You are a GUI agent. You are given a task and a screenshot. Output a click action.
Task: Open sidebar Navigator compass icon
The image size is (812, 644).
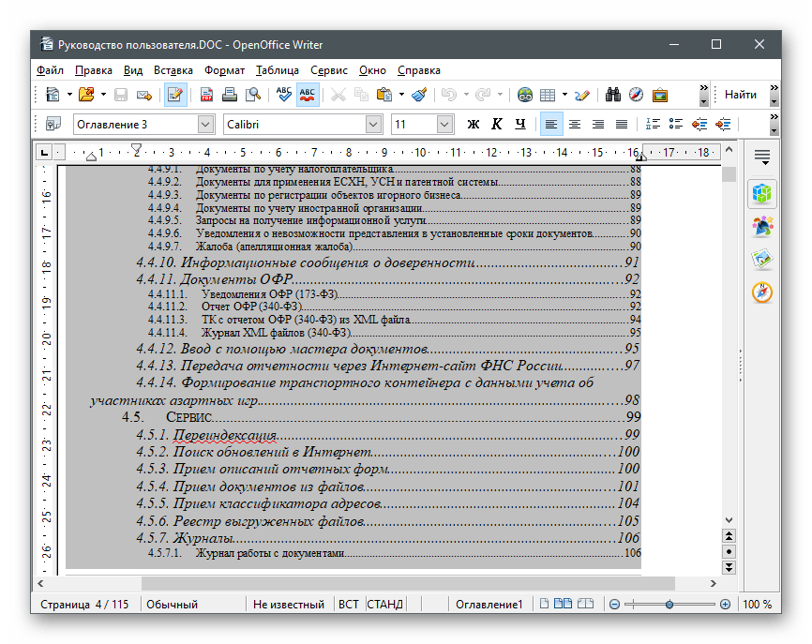pos(761,292)
